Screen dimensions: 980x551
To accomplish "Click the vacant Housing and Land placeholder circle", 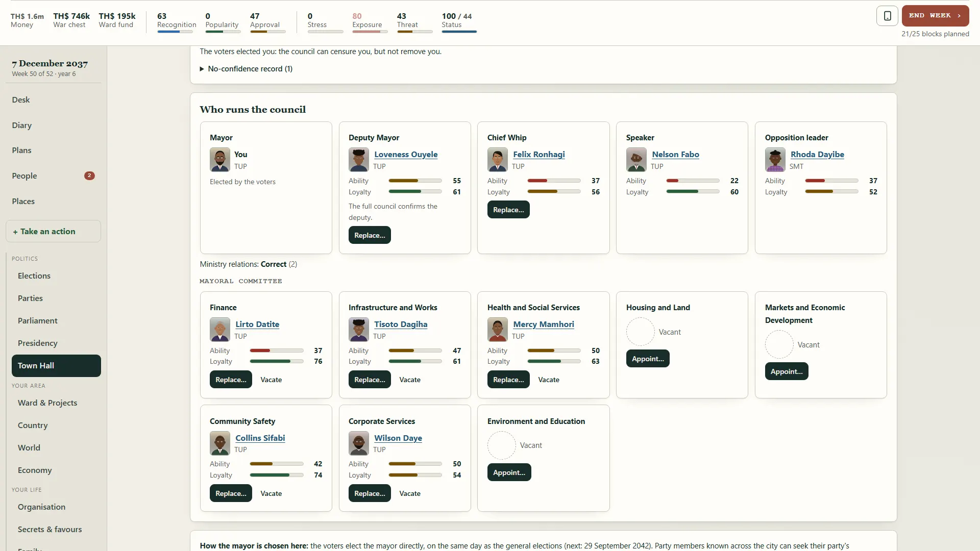I will pos(641,332).
